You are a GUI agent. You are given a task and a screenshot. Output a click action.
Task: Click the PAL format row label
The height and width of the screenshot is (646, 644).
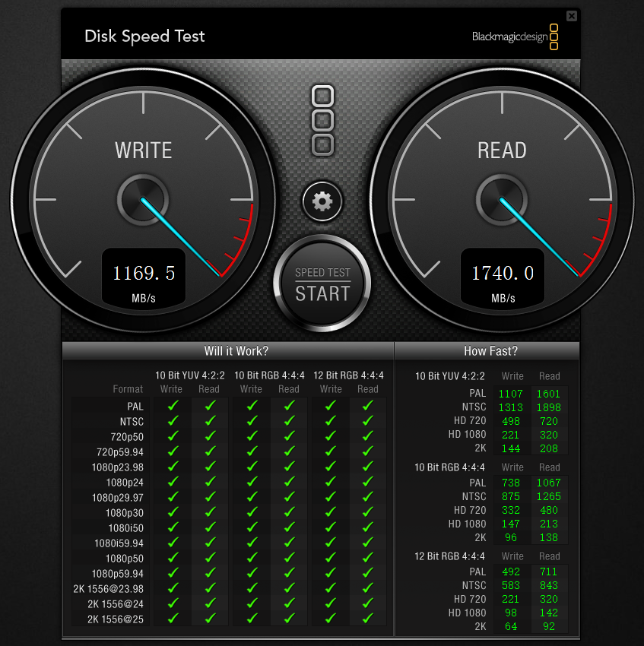point(135,407)
